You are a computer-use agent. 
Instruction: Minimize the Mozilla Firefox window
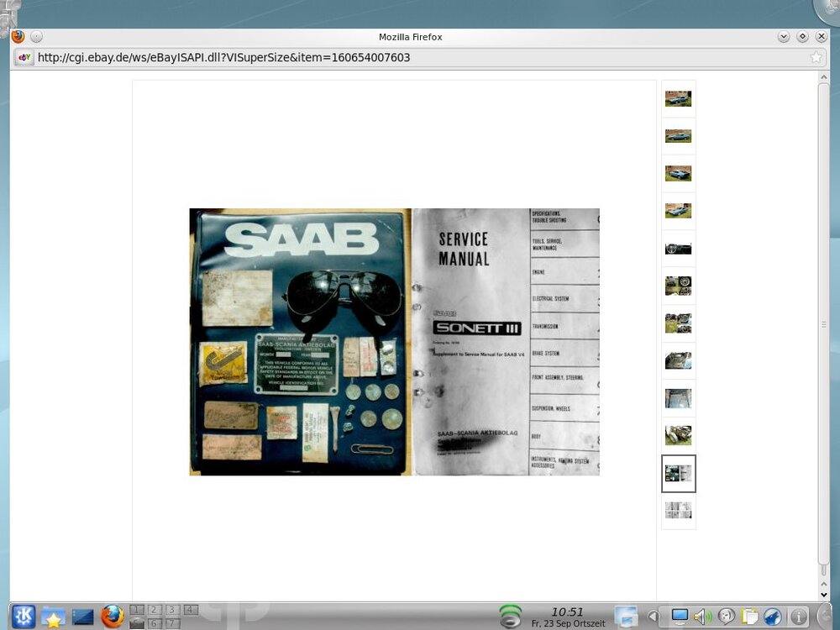[x=783, y=36]
